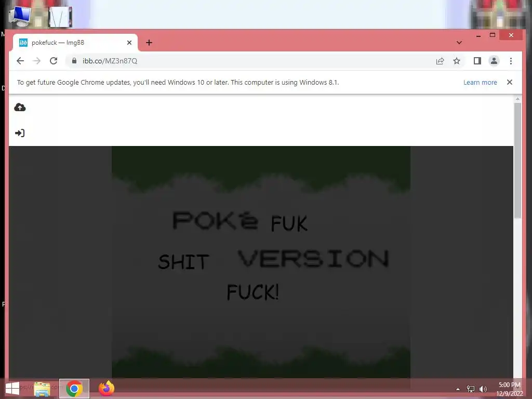Maximize the Chrome window

[x=493, y=35]
